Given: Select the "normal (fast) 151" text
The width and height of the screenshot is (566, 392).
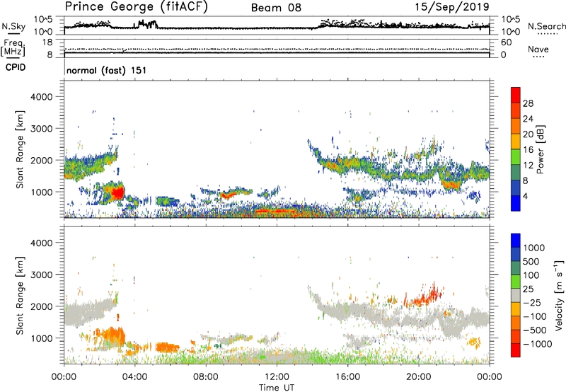Looking at the screenshot, I should pyautogui.click(x=107, y=70).
